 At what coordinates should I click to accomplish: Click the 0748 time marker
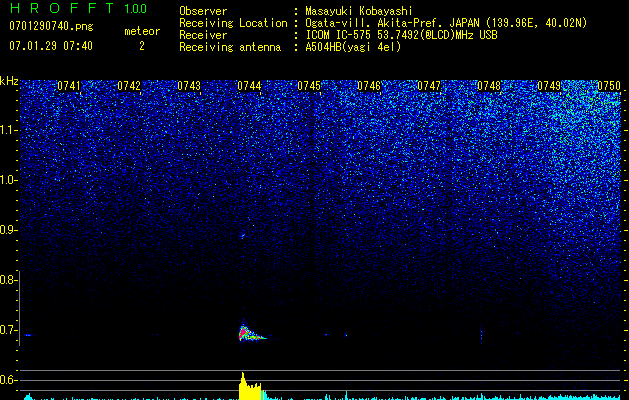pos(489,86)
